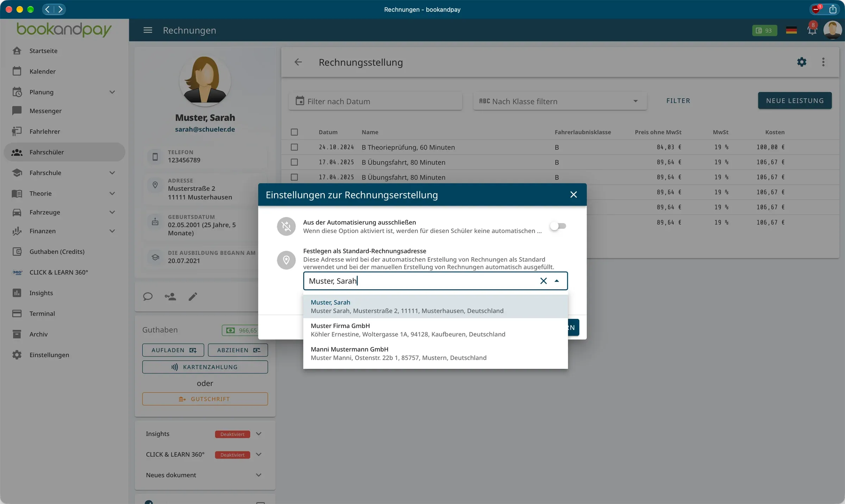This screenshot has width=845, height=504.
Task: Expand the Insights Deaktiviert section
Action: [259, 434]
